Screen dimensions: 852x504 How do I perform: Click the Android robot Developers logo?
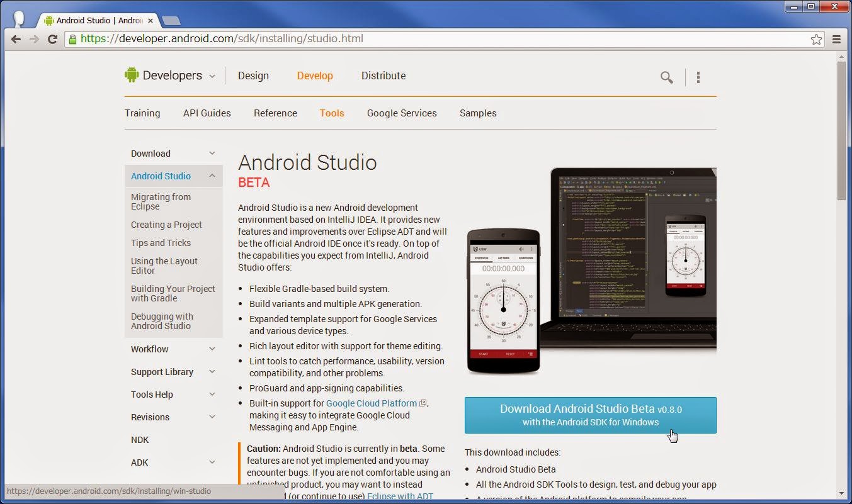[132, 75]
